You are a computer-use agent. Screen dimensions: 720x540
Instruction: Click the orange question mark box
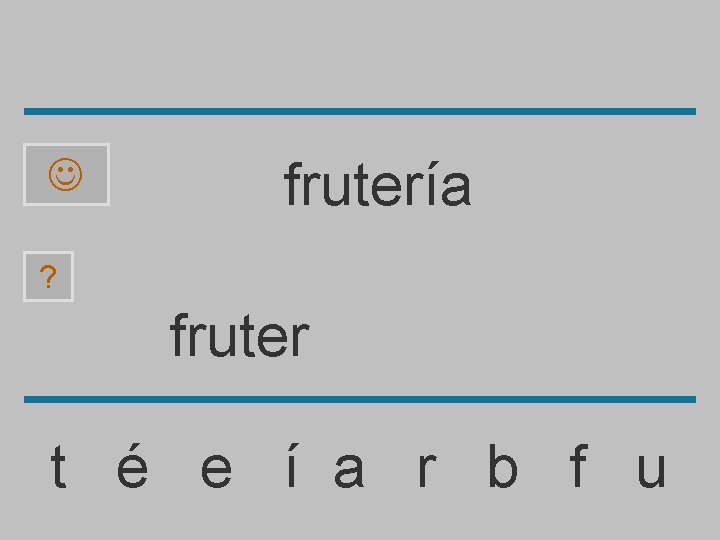point(48,277)
